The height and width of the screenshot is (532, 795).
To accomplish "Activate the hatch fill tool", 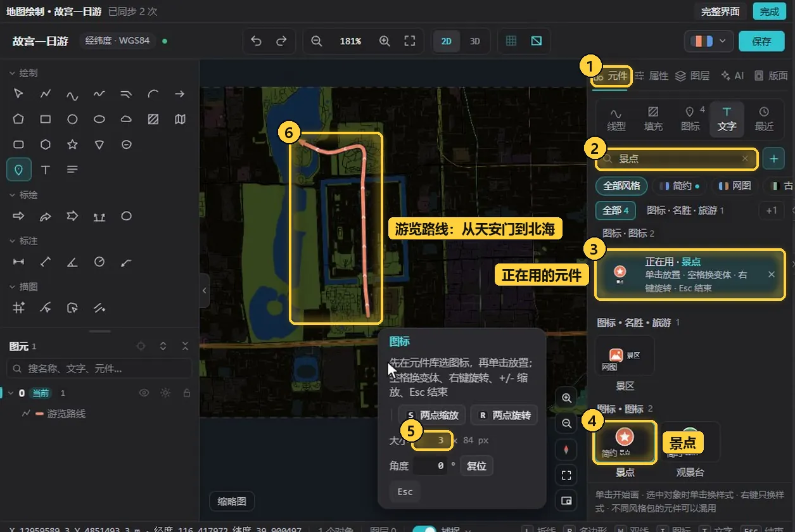I will pos(153,119).
